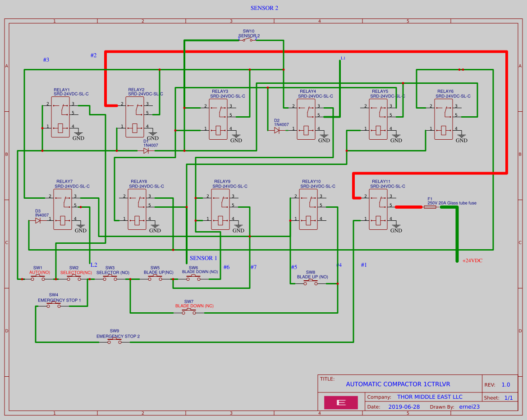Click the D1 1N4007 diode symbol
Screen dimensions: 527x420
145,151
